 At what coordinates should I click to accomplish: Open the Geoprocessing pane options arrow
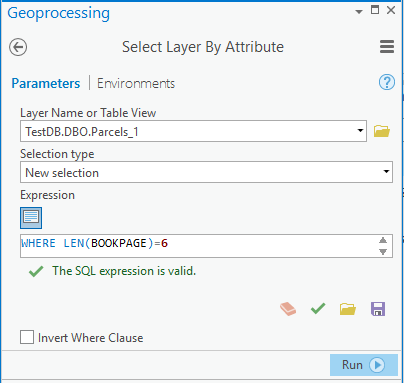point(359,12)
